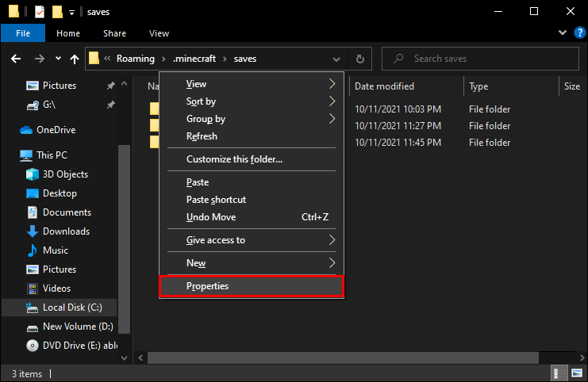The width and height of the screenshot is (588, 382).
Task: Click the Up directory arrow
Action: point(75,59)
